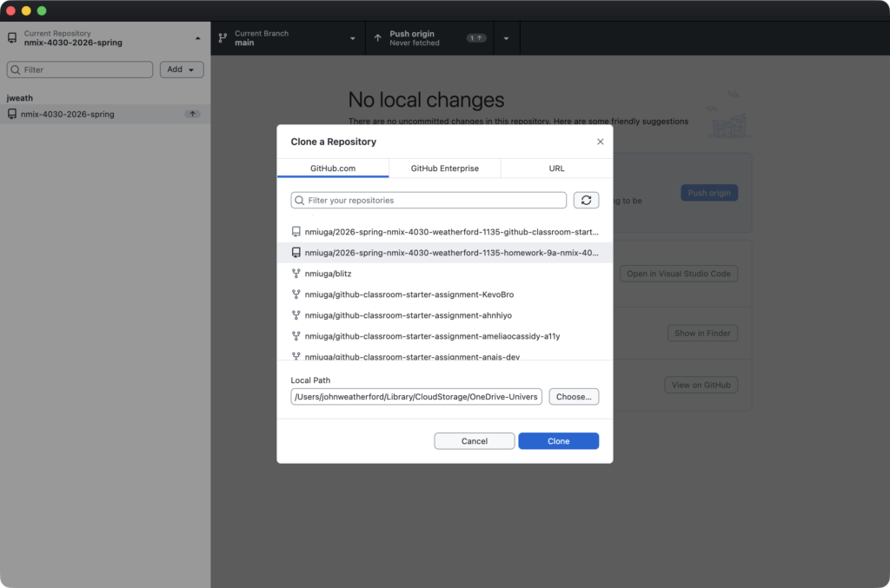Screen dimensions: 890x588
Task: Cancel the Clone a Repository dialog
Action: click(474, 440)
